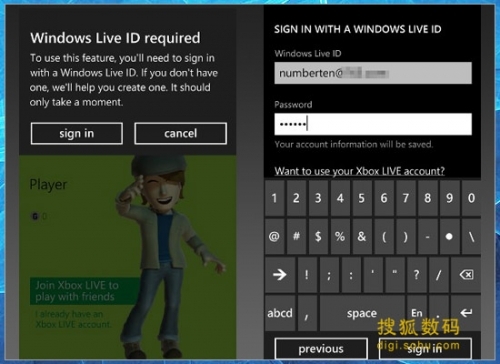Image resolution: width=500 pixels, height=364 pixels.
Task: Tap the enter return key
Action: [466, 313]
